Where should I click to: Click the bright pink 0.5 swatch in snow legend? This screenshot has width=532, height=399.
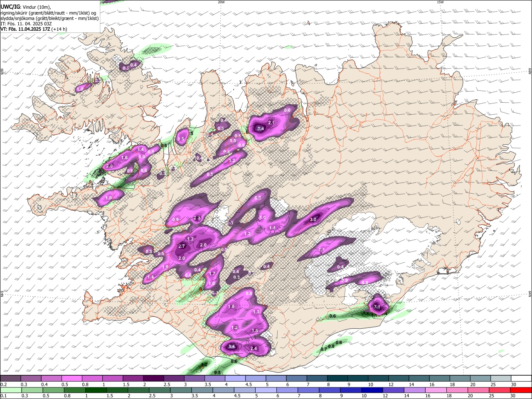pos(71,379)
